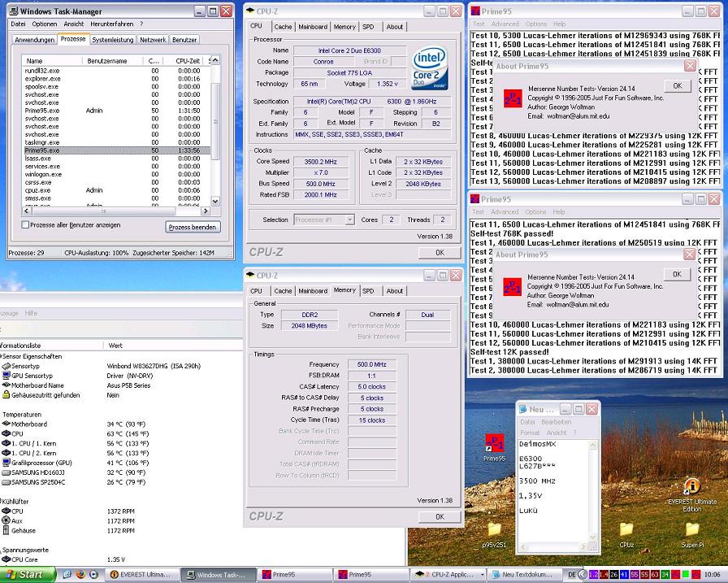728x583 pixels.
Task: Click the Prime95 icon in the lower About dialog
Action: (512, 288)
